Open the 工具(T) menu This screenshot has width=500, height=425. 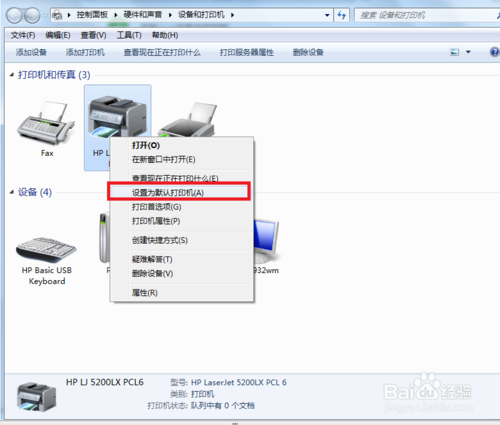click(129, 35)
